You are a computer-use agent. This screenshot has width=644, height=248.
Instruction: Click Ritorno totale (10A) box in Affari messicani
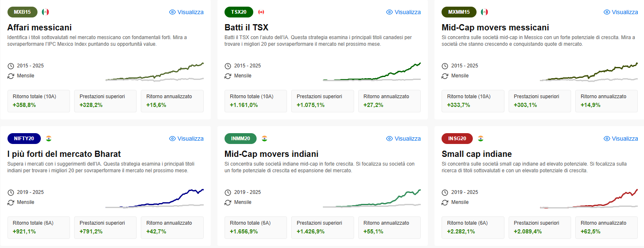(x=39, y=101)
